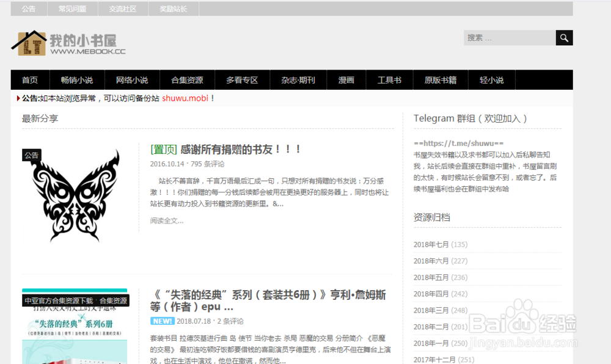This screenshot has width=611, height=364.
Task: Switch to the 漫画 category tab
Action: coord(346,79)
